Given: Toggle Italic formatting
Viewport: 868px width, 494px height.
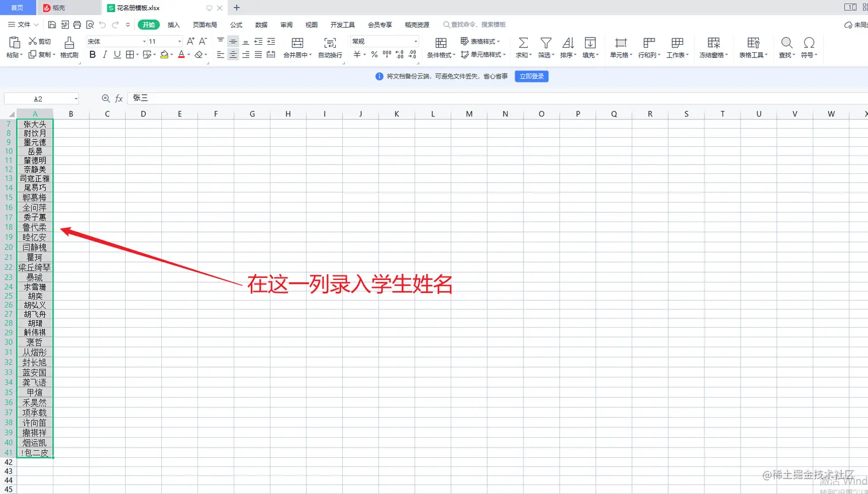Looking at the screenshot, I should pyautogui.click(x=104, y=55).
